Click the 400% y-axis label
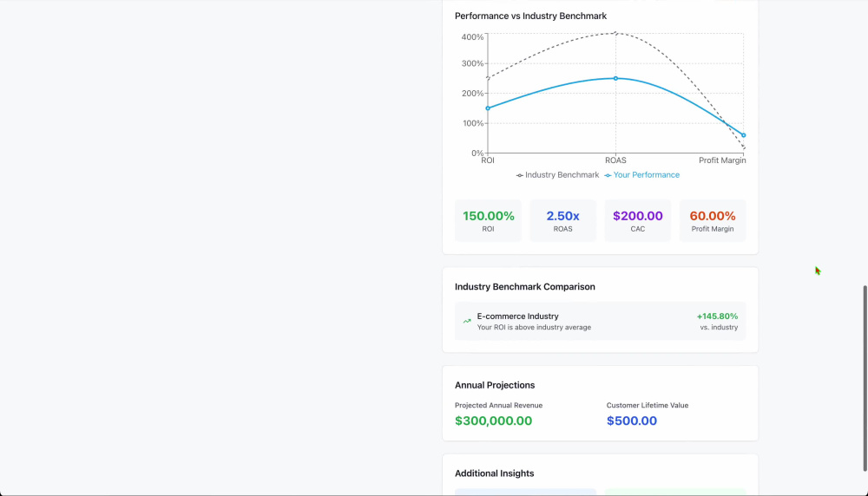This screenshot has height=496, width=868. (x=472, y=37)
